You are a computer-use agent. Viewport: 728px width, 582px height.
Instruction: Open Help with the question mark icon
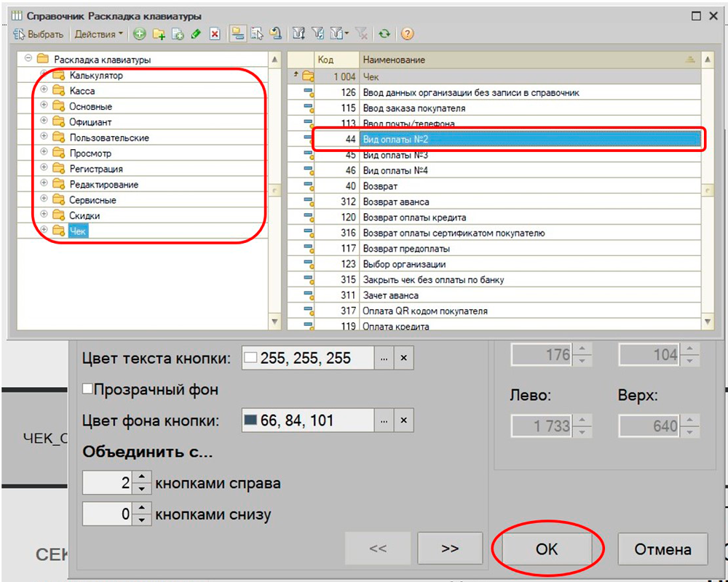coord(407,34)
